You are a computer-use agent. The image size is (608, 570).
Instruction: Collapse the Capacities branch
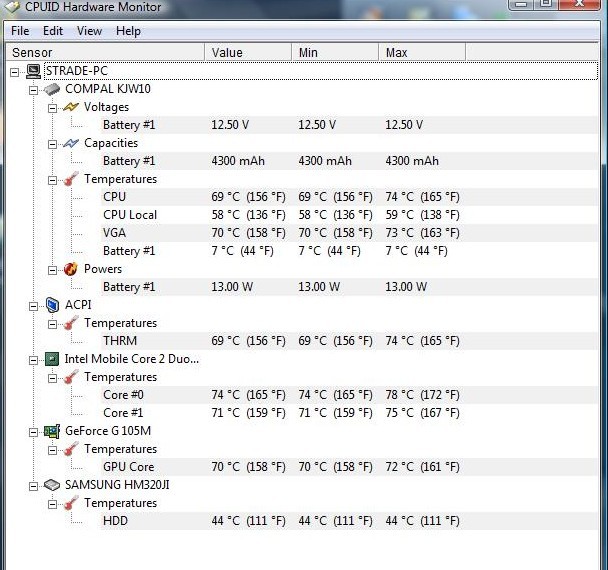point(52,144)
